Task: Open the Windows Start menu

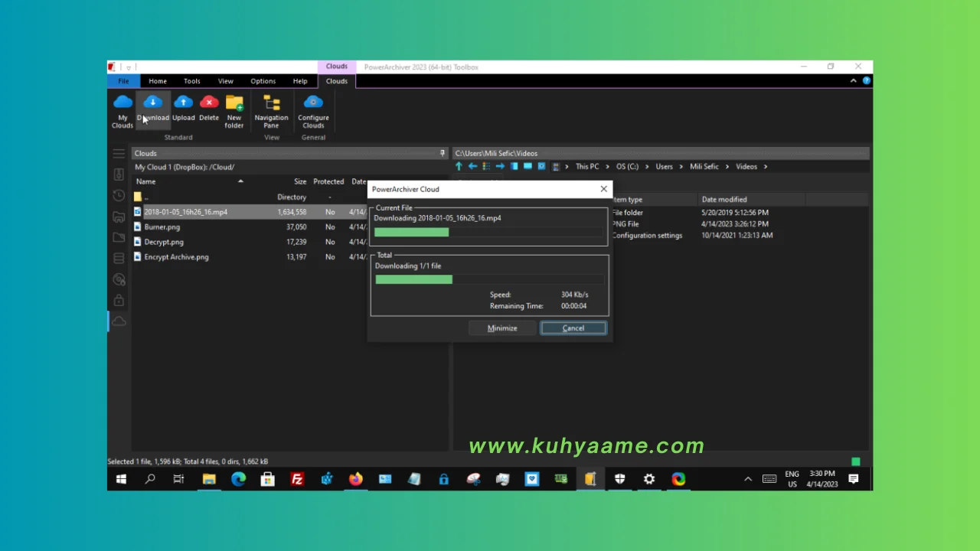Action: (121, 479)
